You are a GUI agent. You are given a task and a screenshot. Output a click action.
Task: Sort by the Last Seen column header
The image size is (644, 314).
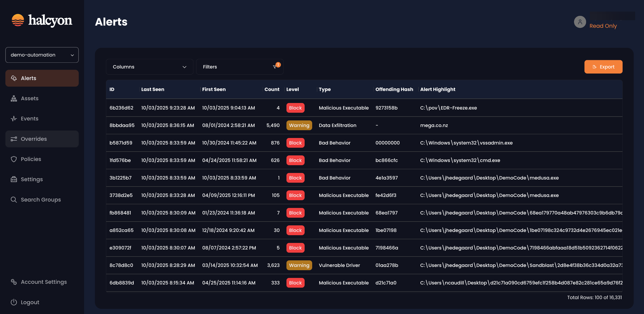tap(153, 89)
